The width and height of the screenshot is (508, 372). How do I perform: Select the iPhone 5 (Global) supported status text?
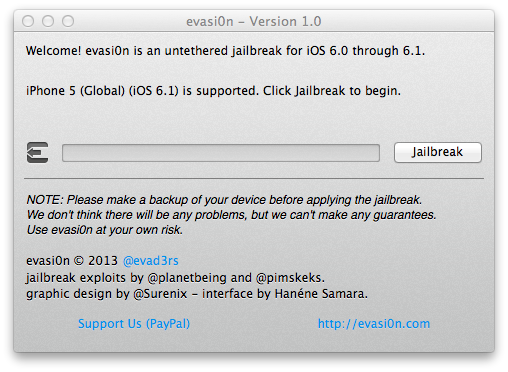(x=213, y=91)
